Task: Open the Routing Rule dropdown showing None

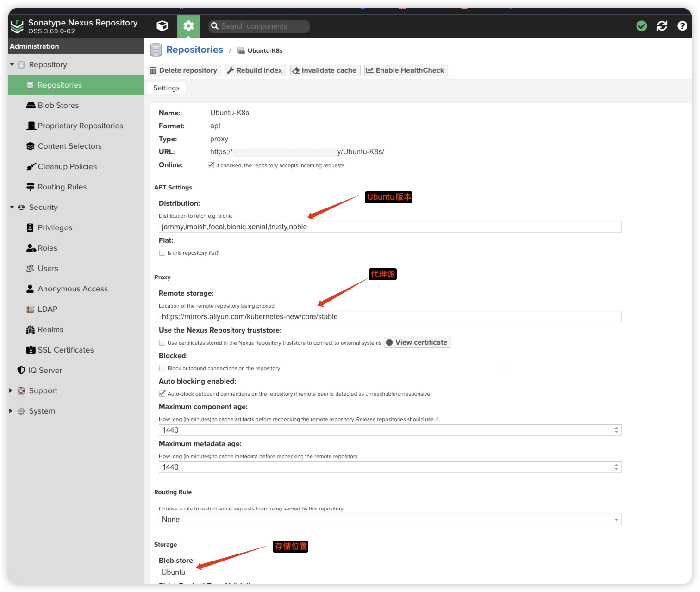Action: [x=390, y=519]
